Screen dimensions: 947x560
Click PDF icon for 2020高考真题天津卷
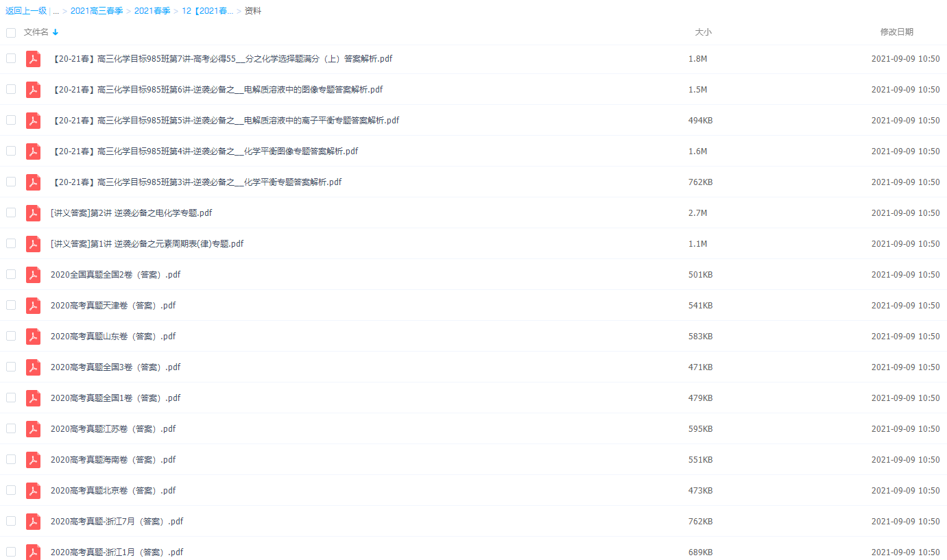[x=33, y=306]
